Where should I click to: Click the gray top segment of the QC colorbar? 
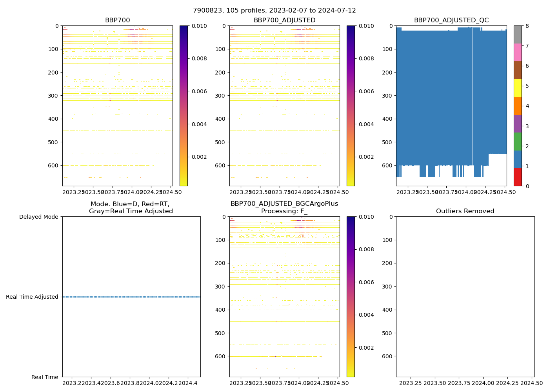(518, 34)
